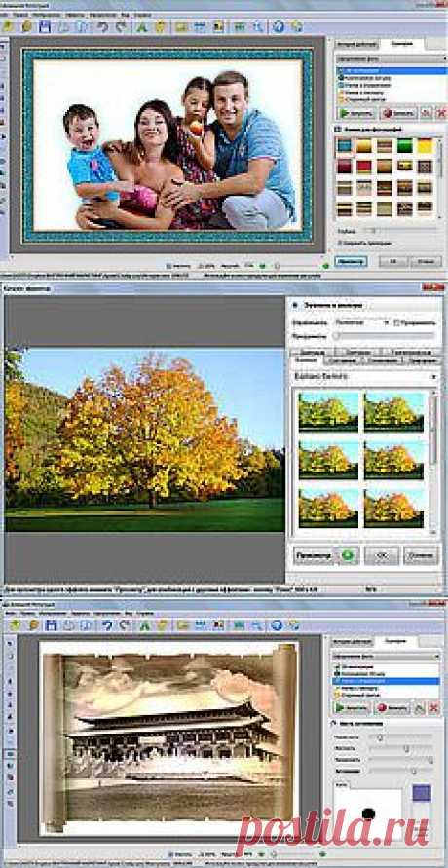
Task: Select first lower-row tab in autumn tree dialog
Action: coord(306,360)
